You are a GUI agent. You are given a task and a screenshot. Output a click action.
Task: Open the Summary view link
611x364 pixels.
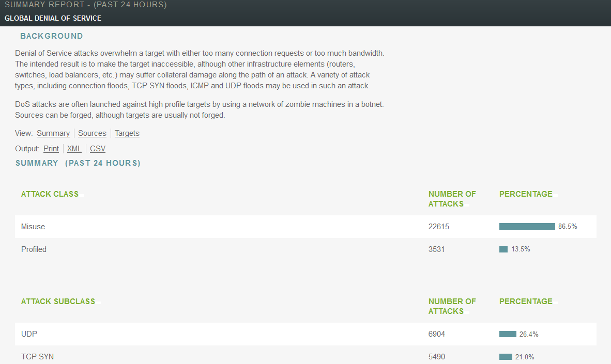[53, 133]
